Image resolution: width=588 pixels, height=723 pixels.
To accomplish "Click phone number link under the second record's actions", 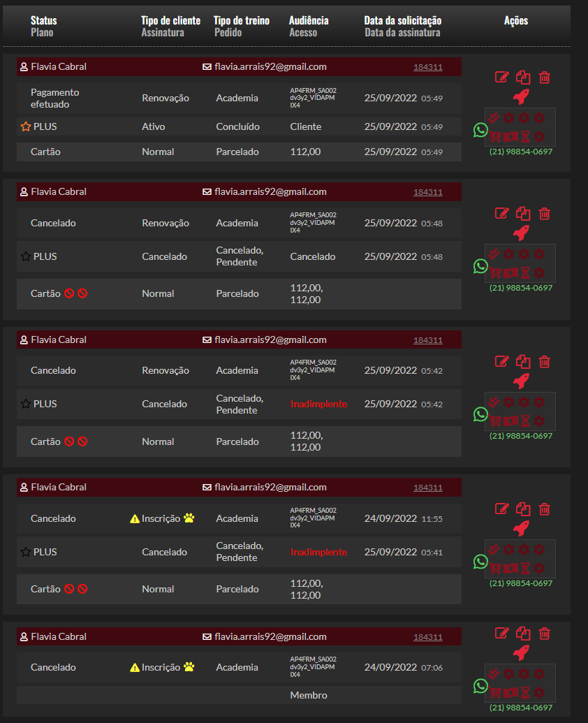I will pos(521,288).
